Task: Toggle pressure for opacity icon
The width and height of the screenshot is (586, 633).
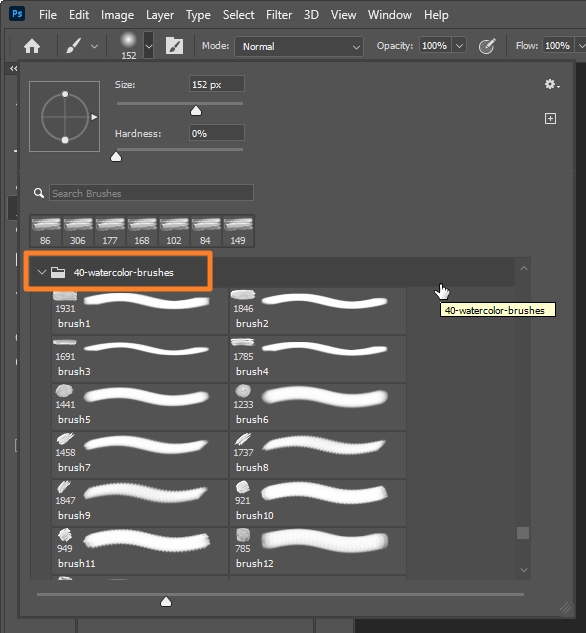Action: point(487,46)
